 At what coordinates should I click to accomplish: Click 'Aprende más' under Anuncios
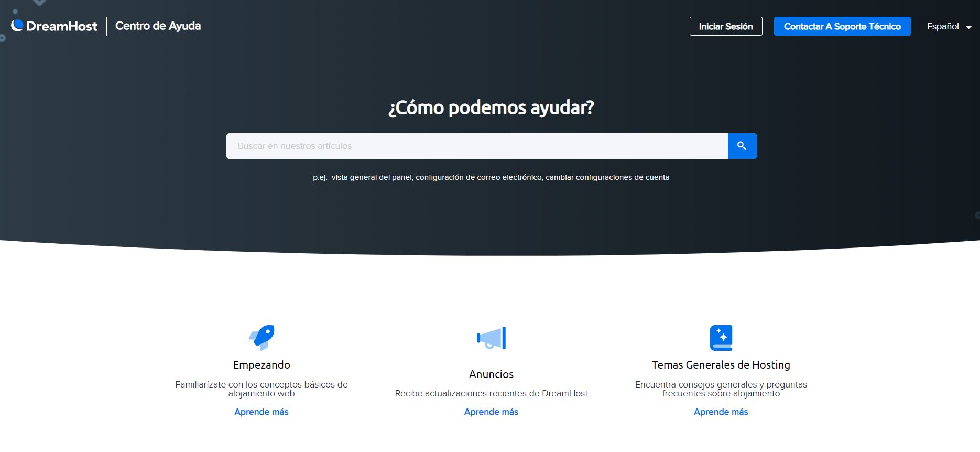click(491, 412)
